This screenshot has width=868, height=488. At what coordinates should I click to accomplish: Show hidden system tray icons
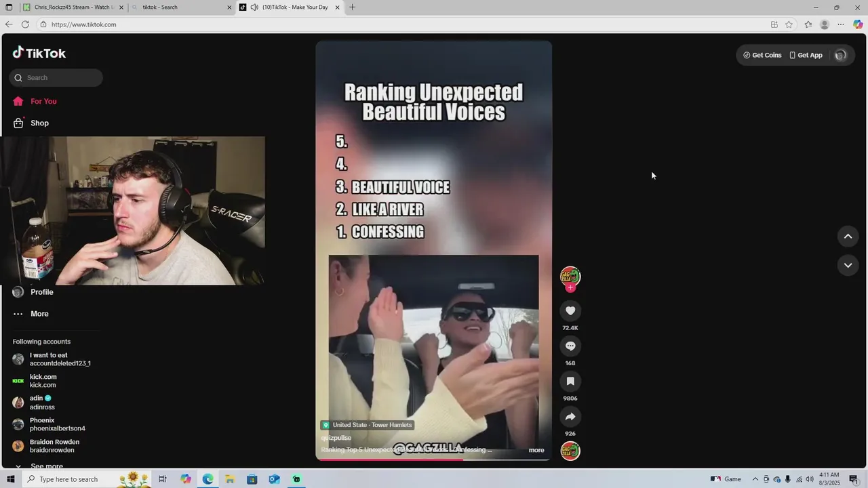[x=755, y=479]
